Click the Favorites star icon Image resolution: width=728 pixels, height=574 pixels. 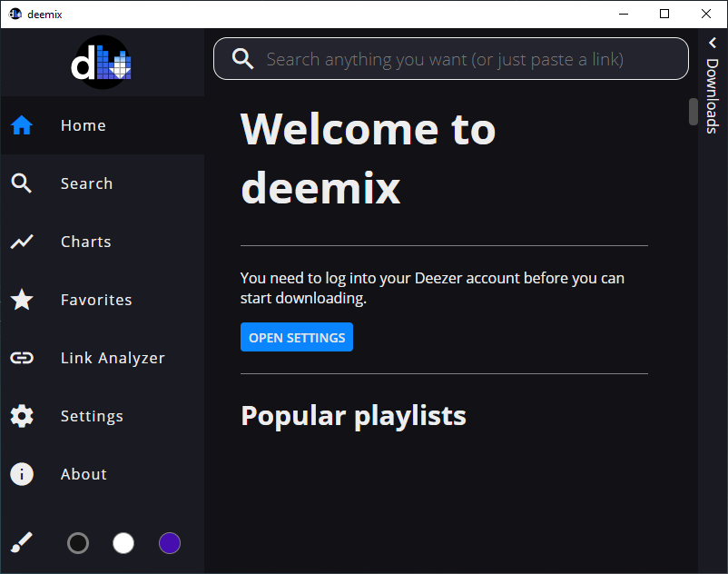click(22, 301)
